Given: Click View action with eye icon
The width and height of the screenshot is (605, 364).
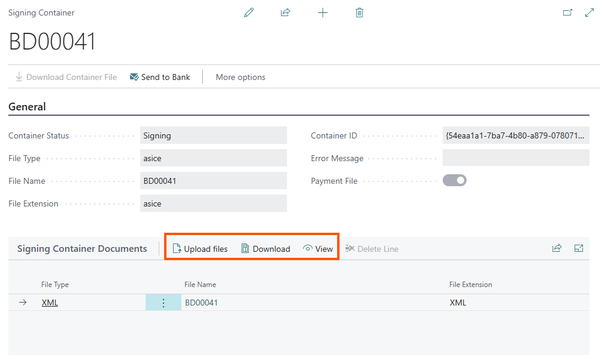Looking at the screenshot, I should (x=318, y=249).
